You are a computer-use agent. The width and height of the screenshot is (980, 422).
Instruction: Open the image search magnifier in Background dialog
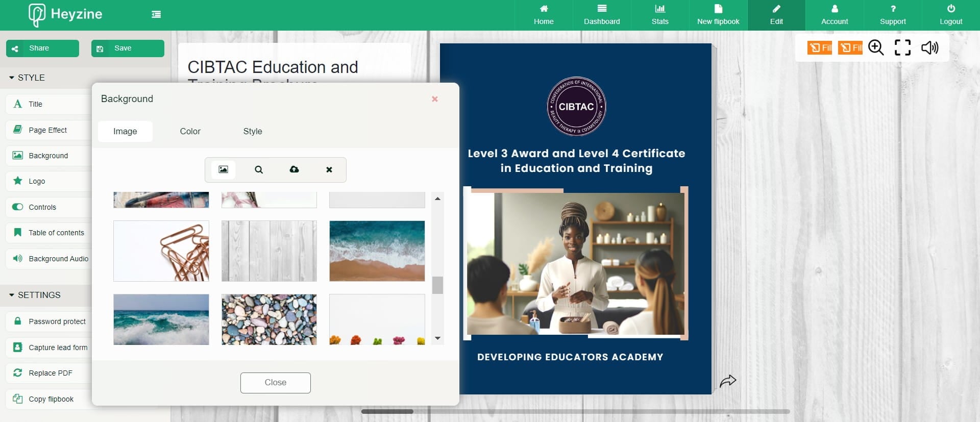(259, 170)
